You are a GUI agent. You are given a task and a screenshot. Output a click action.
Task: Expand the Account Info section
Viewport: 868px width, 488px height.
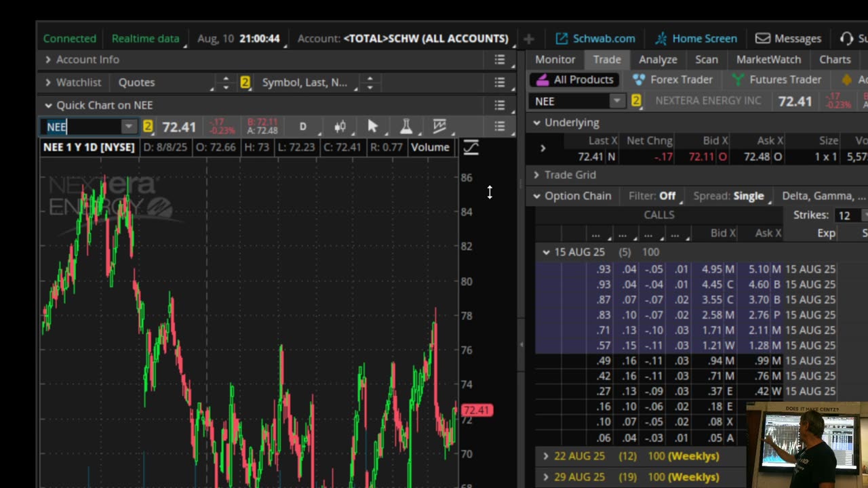(48, 60)
